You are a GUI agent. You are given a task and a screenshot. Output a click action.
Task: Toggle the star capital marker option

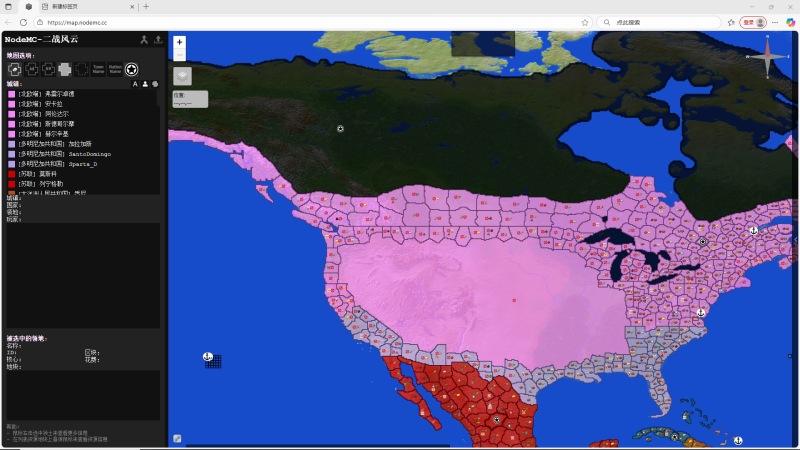pyautogui.click(x=131, y=69)
